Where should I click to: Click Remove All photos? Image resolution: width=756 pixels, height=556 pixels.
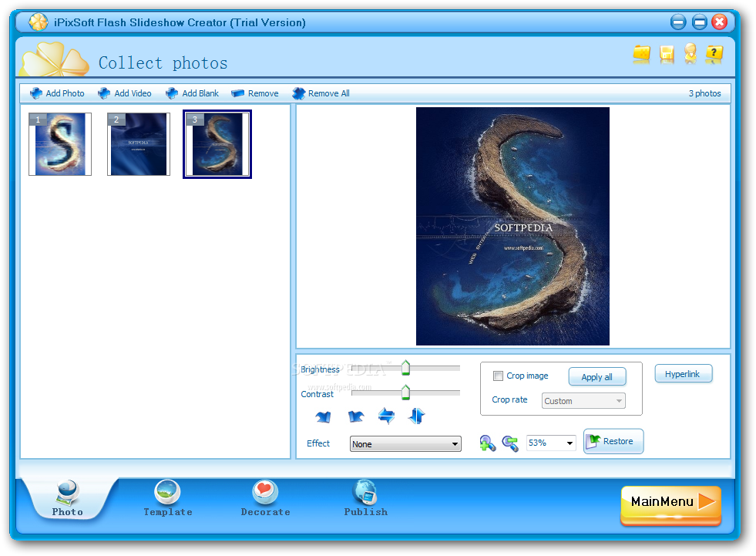click(x=321, y=93)
